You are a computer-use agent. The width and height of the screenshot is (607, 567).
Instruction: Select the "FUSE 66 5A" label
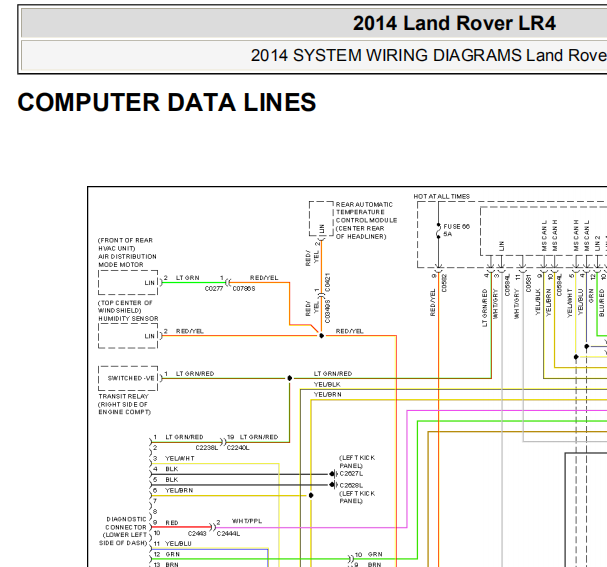click(x=456, y=230)
